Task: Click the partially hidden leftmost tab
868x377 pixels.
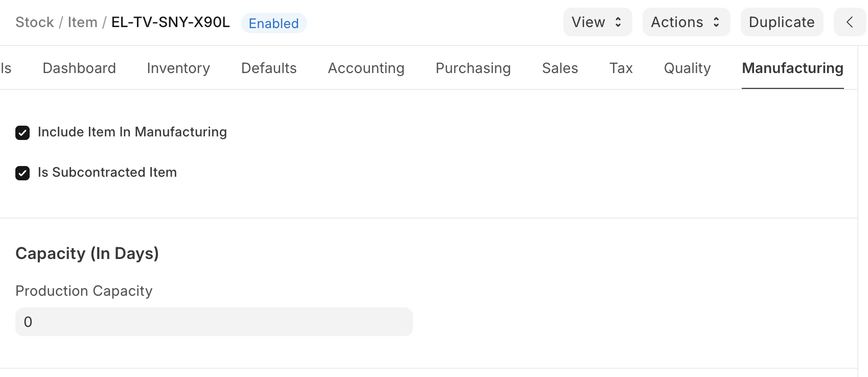Action: tap(6, 68)
